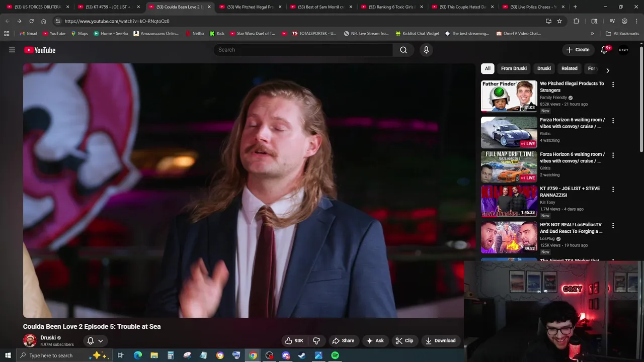
Task: Open the Chrome three-dot menu
Action: 636,21
